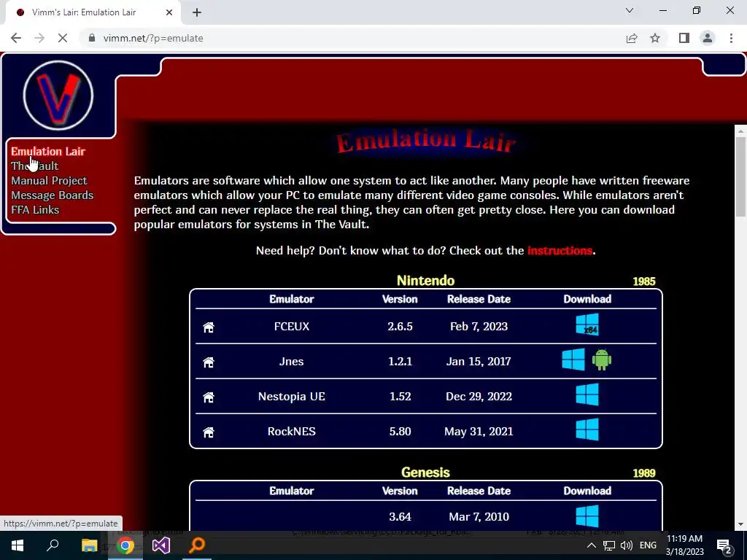Download Nestopia UE for Windows

tap(587, 394)
